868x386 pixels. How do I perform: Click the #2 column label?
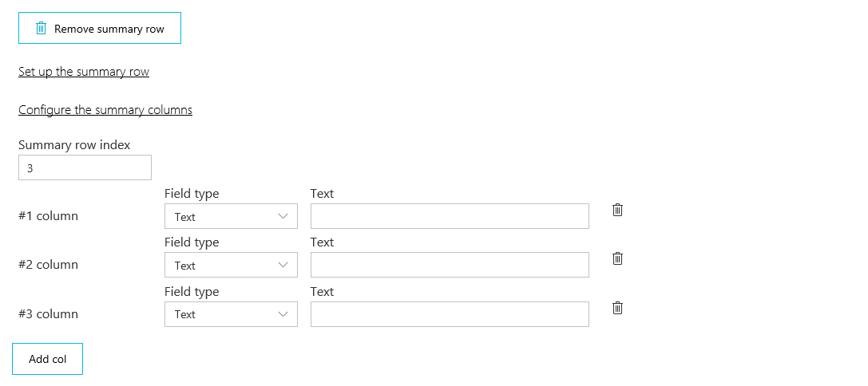click(48, 264)
